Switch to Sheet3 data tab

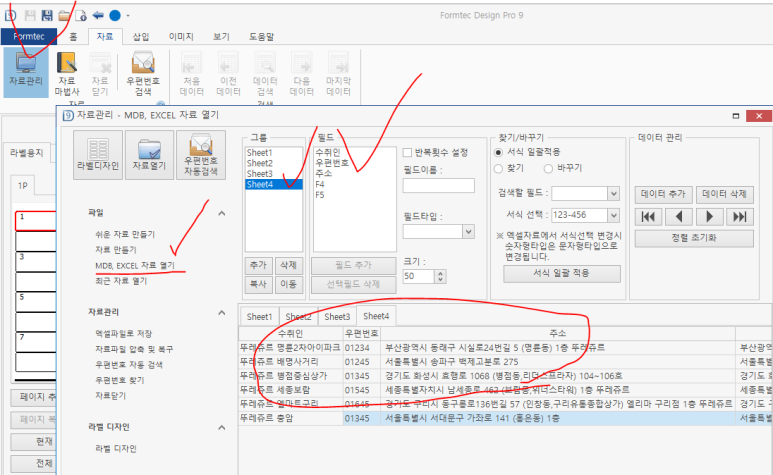[337, 317]
